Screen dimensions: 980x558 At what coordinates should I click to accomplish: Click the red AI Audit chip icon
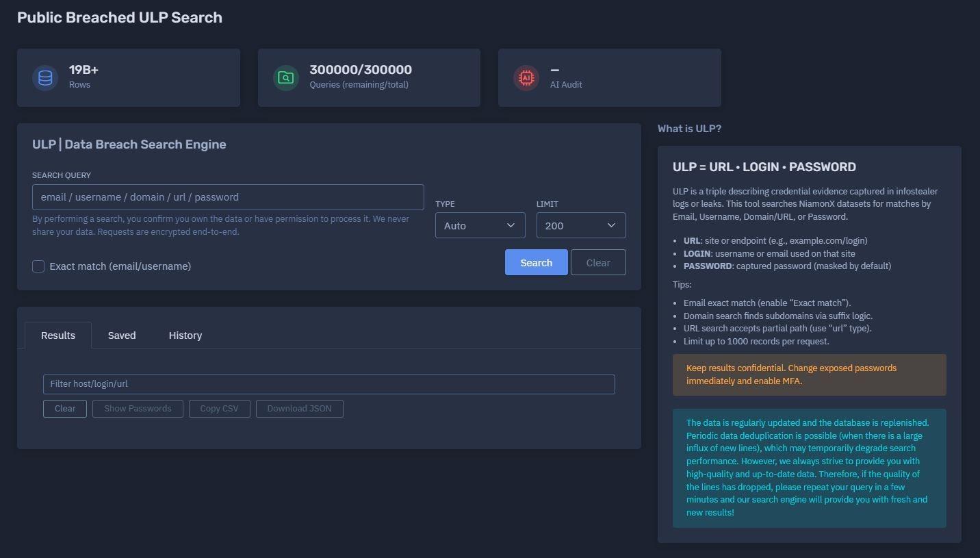(x=526, y=77)
